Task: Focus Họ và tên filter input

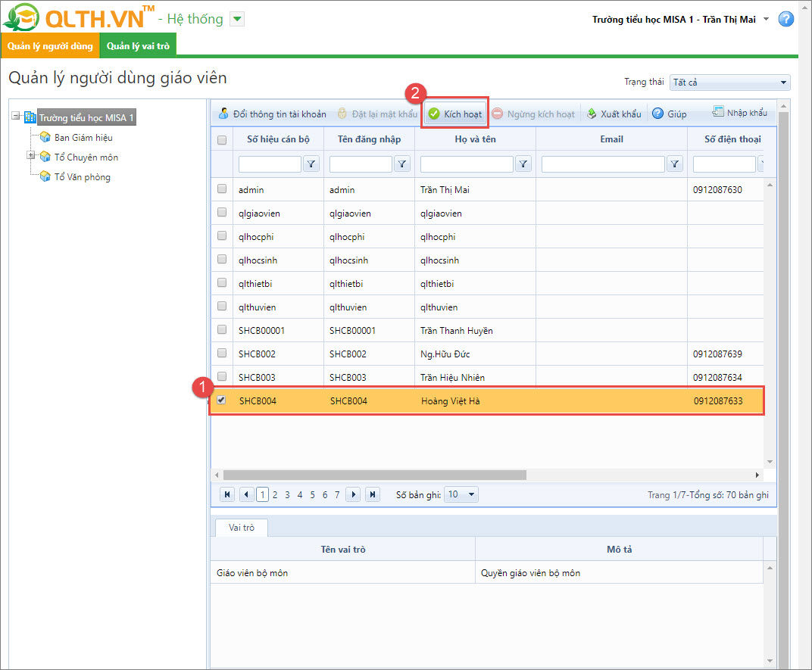Action: [x=467, y=164]
